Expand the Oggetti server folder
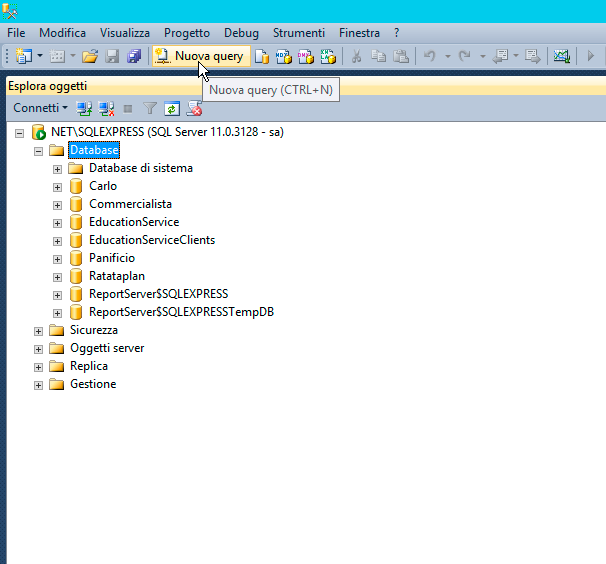The image size is (606, 564). tap(38, 349)
